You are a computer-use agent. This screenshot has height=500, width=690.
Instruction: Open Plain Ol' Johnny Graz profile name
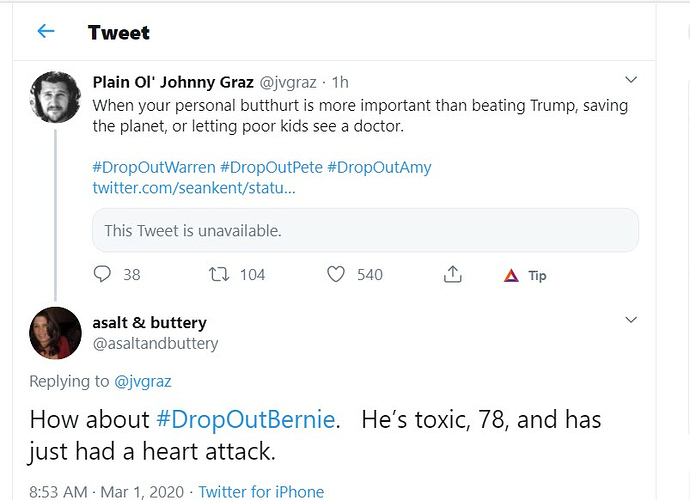[x=173, y=82]
